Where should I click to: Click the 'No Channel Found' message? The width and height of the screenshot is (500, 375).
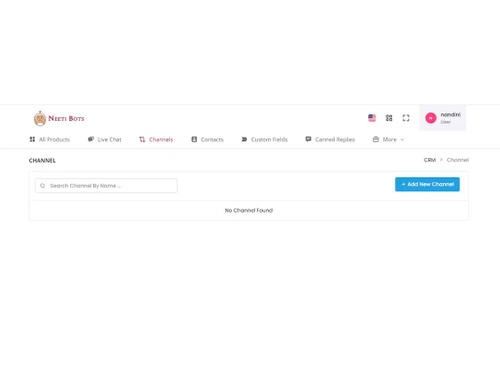coord(249,210)
